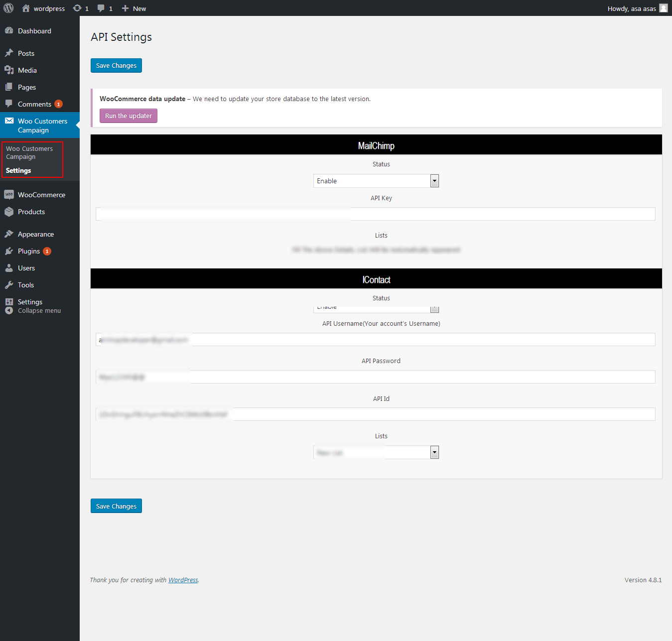Click the Plugins badge showing 1
This screenshot has height=641, width=672.
click(47, 251)
